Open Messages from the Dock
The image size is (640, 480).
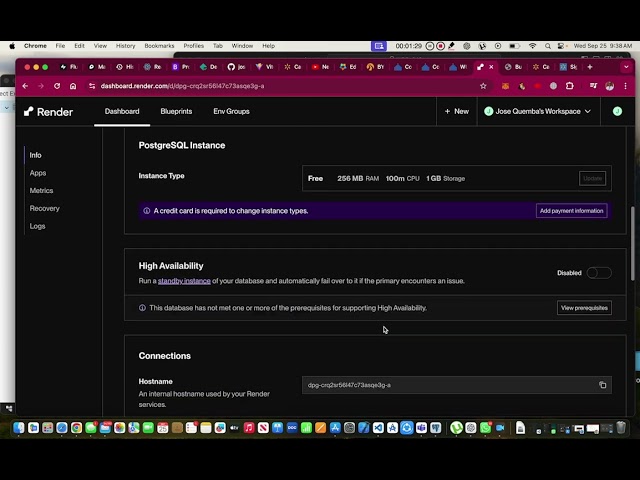(x=91, y=427)
